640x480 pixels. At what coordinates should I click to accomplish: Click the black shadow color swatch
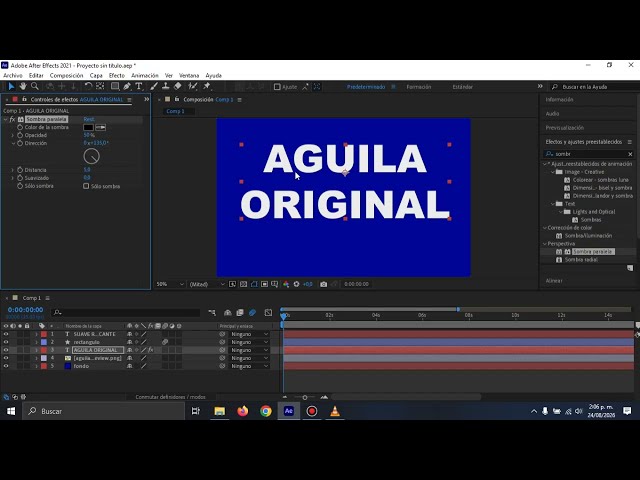88,127
